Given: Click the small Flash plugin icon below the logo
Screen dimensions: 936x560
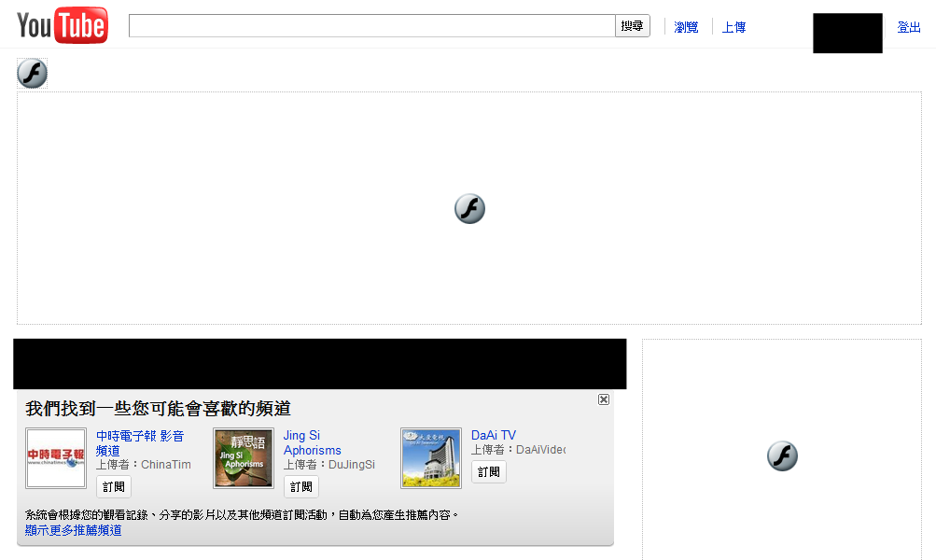Looking at the screenshot, I should pos(33,74).
